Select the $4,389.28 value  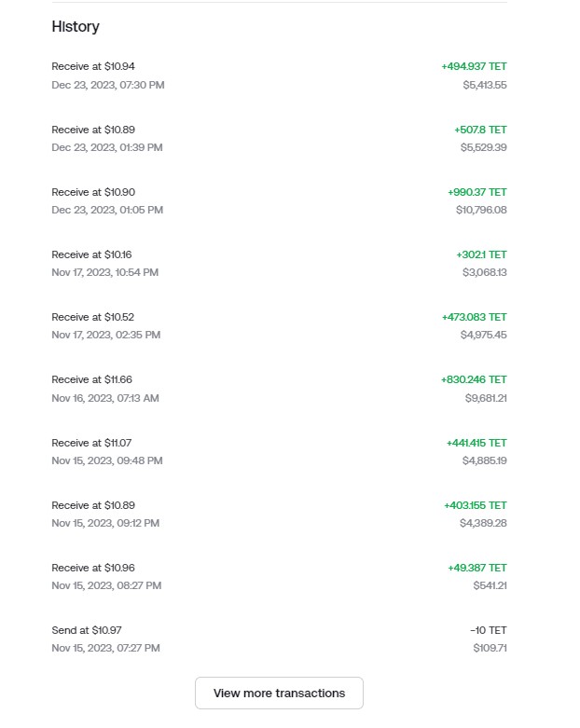[483, 523]
